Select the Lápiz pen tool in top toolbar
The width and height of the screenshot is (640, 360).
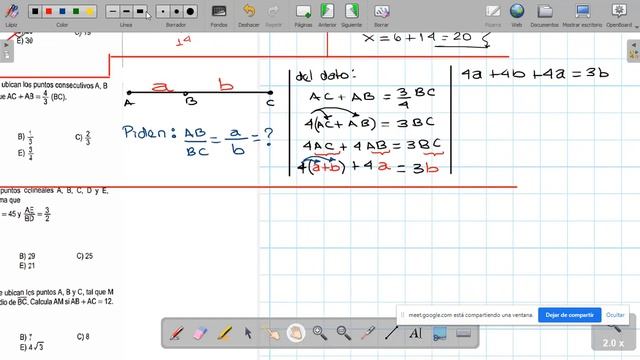[11, 15]
